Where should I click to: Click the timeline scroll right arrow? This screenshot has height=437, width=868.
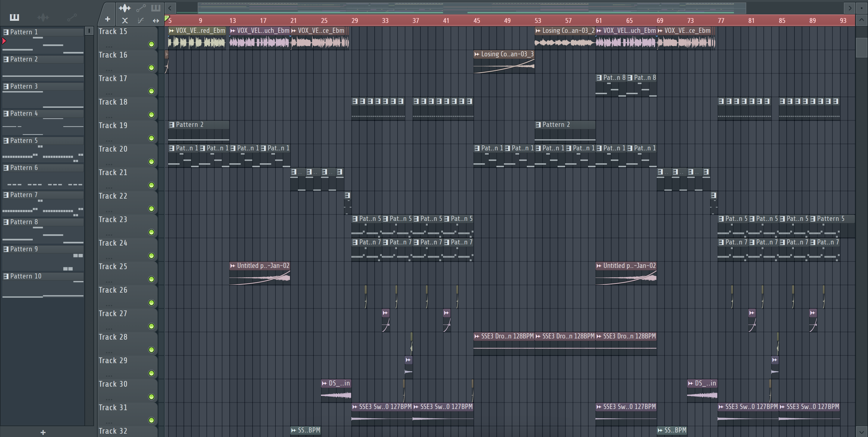click(x=850, y=8)
